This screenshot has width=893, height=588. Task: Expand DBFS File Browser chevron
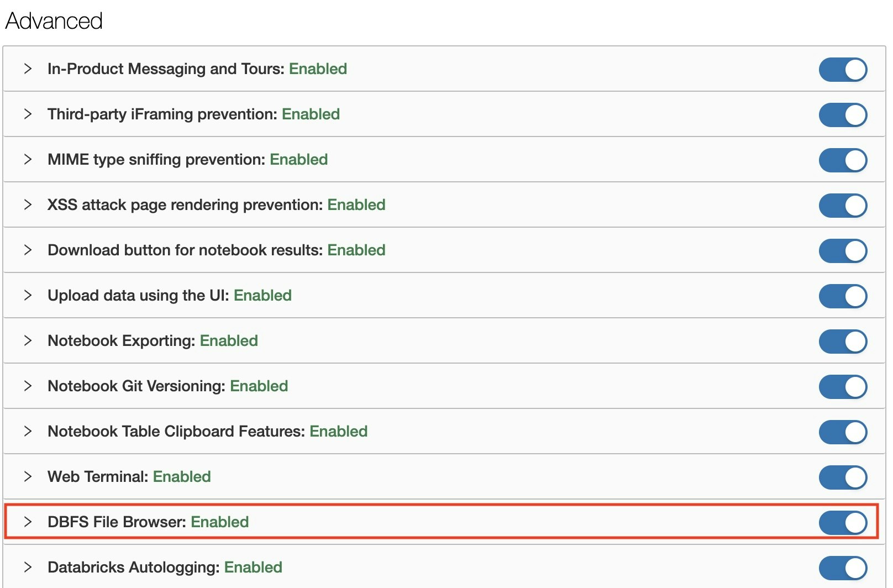click(x=28, y=522)
